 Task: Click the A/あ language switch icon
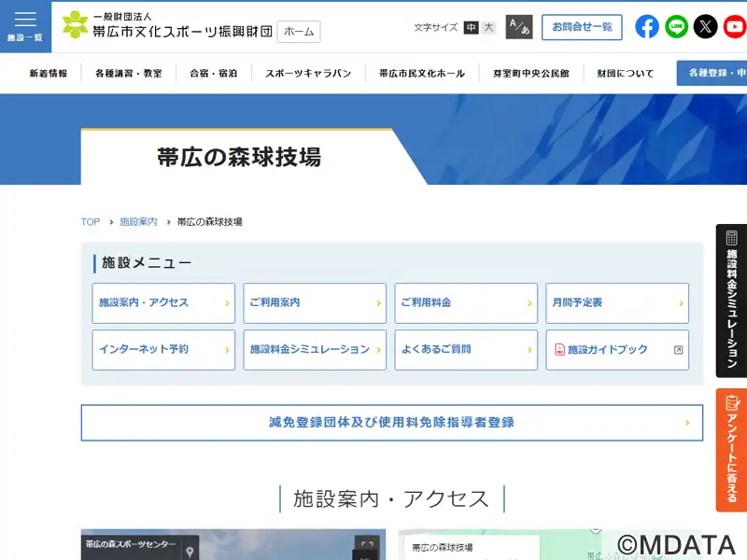click(518, 27)
